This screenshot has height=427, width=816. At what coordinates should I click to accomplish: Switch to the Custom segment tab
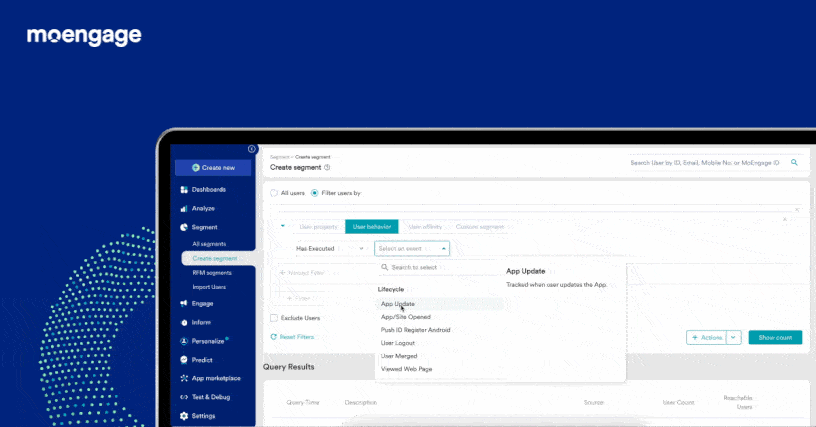(x=480, y=227)
